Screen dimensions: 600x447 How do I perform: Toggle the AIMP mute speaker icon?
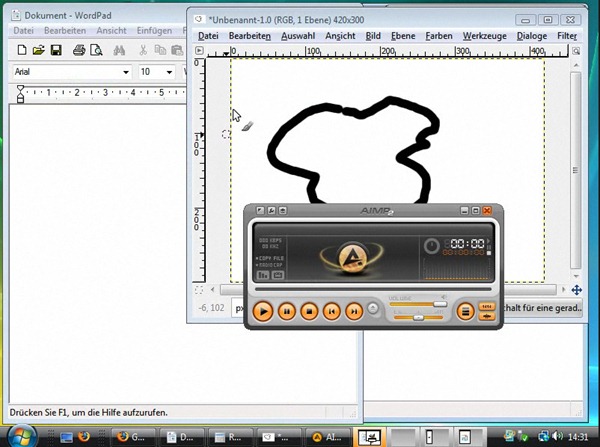(444, 297)
